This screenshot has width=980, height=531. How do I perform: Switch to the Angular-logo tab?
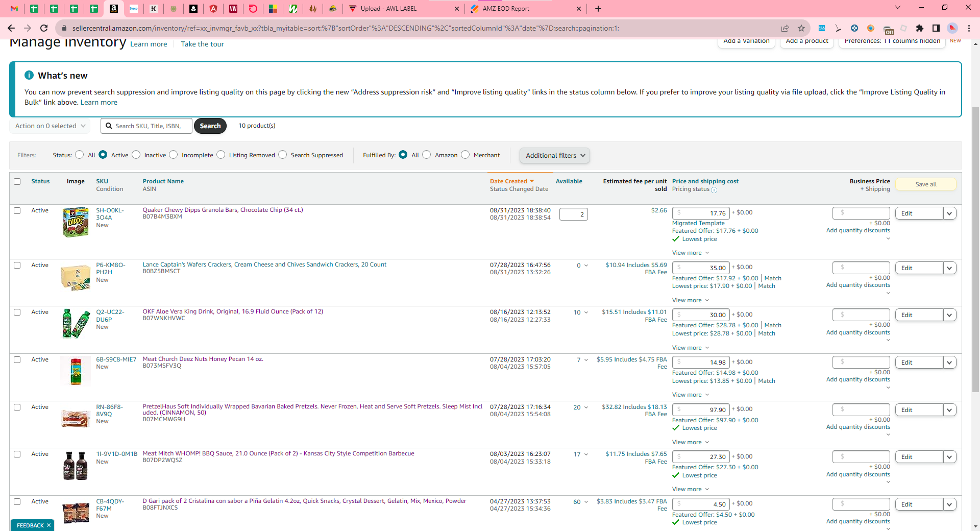(213, 9)
